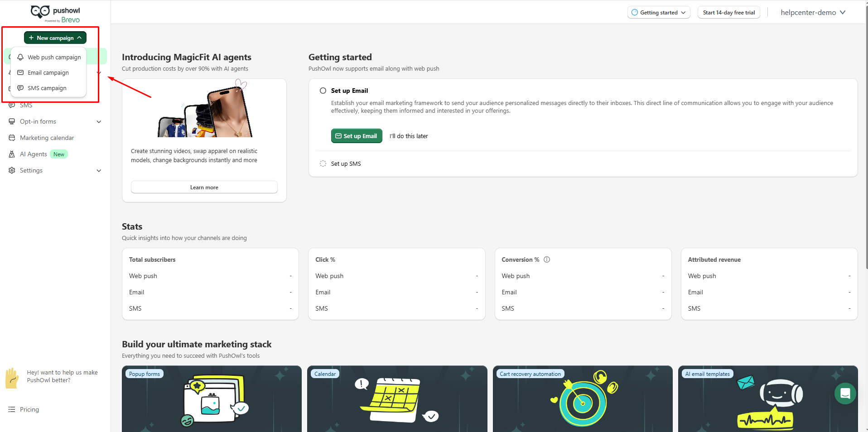
Task: Click the Settings gear icon
Action: [12, 170]
